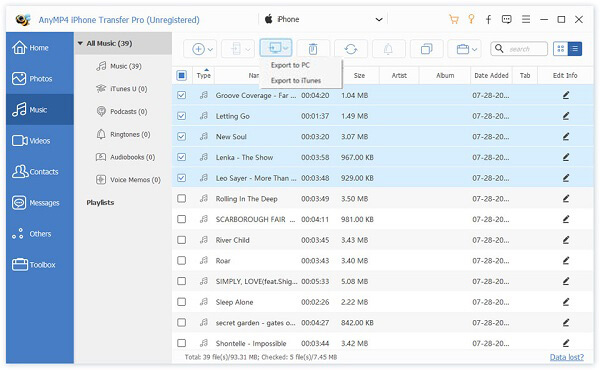Open the iPhone device dropdown
The width and height of the screenshot is (600, 370).
(323, 19)
